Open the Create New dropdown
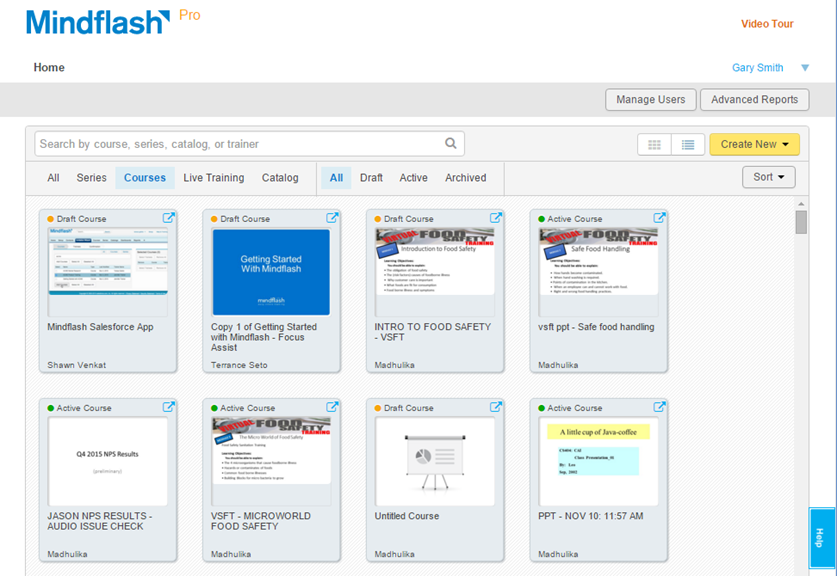Image resolution: width=837 pixels, height=576 pixels. pos(754,144)
